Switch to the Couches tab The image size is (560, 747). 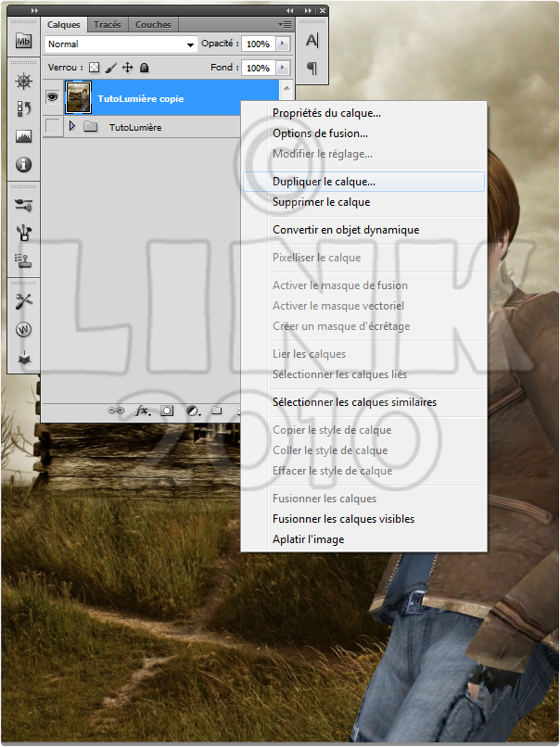tap(153, 25)
